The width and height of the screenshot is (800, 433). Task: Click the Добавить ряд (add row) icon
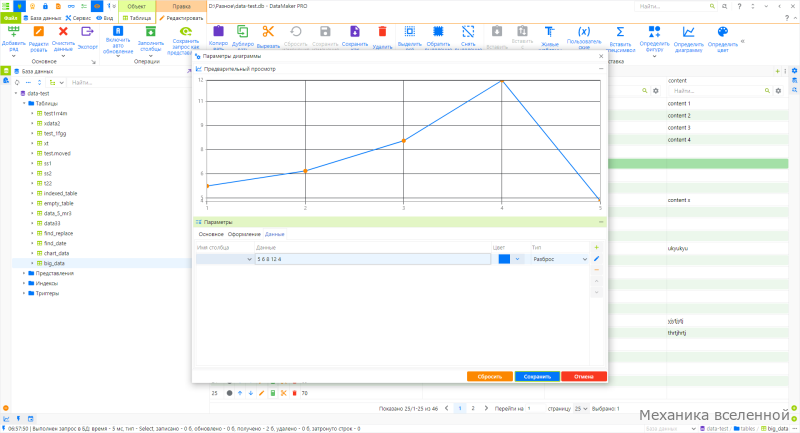click(x=13, y=32)
